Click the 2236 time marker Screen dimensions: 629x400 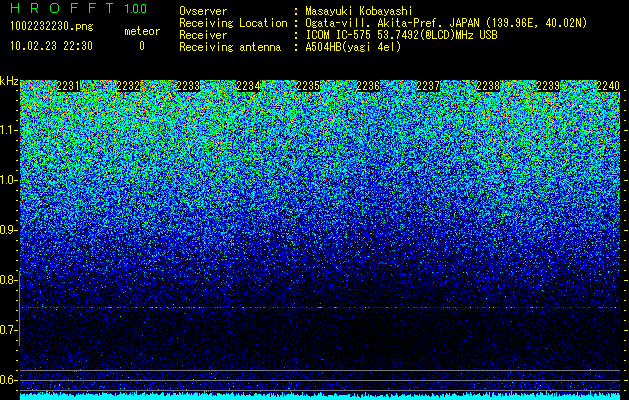click(x=368, y=86)
